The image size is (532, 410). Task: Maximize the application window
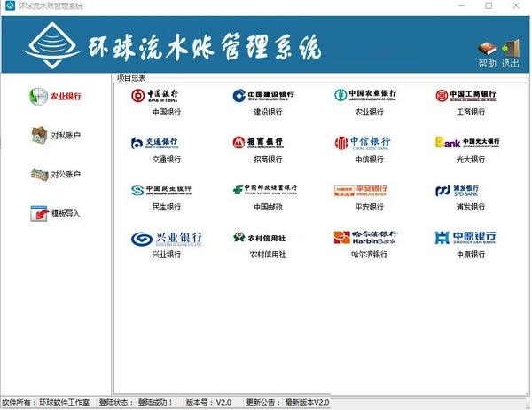pyautogui.click(x=489, y=5)
